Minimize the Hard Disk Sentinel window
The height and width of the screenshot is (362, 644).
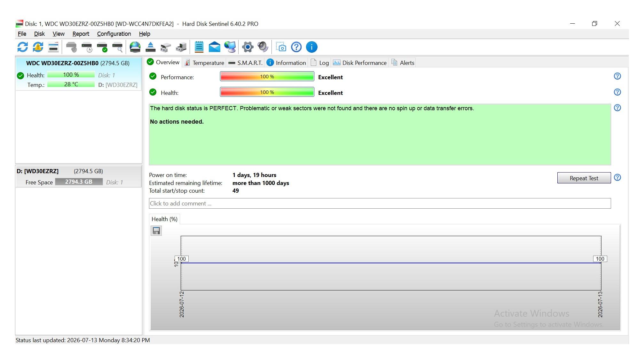tap(572, 24)
